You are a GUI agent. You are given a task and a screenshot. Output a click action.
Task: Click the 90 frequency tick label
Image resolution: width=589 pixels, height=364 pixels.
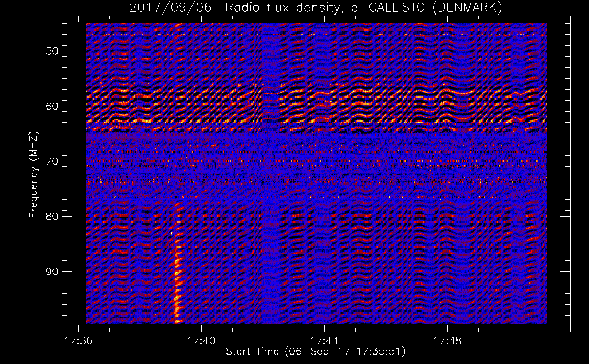[x=53, y=272]
